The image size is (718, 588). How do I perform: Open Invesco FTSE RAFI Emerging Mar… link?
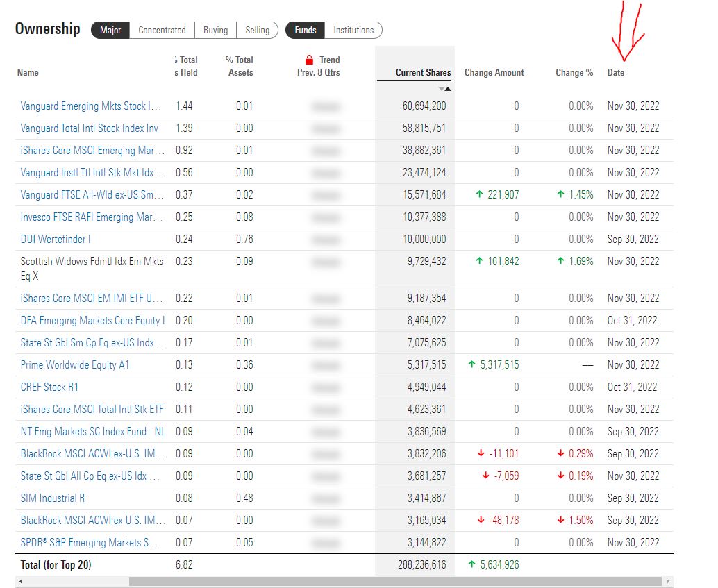click(x=92, y=217)
